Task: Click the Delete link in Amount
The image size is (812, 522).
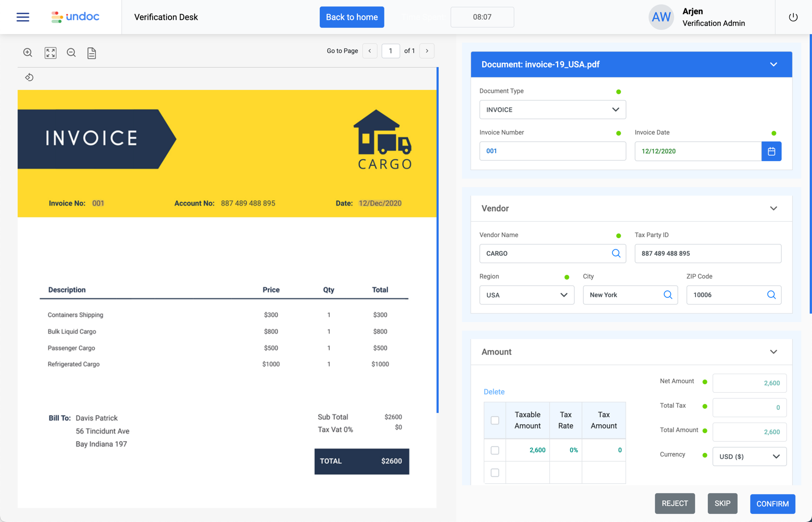Action: pyautogui.click(x=494, y=392)
